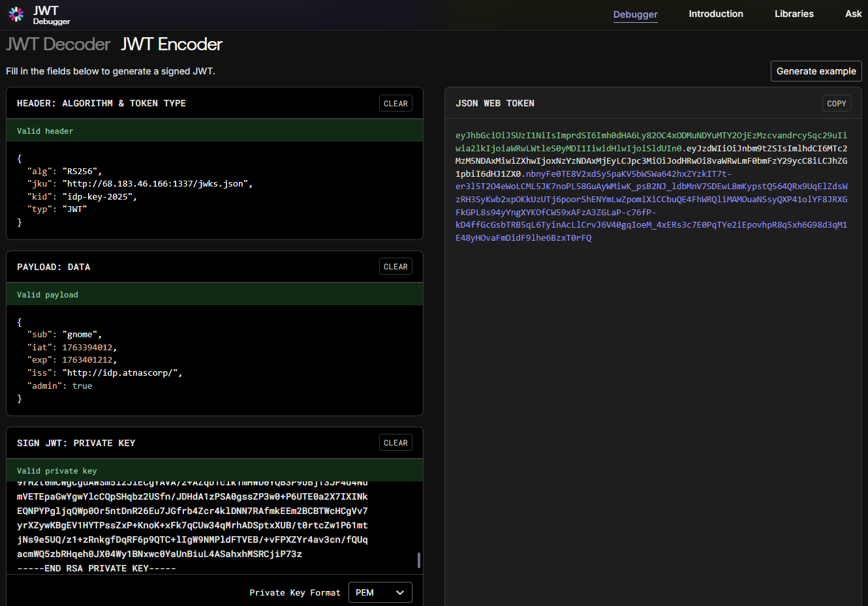Clear the payload data section
Viewport: 868px width, 606px height.
pyautogui.click(x=395, y=267)
